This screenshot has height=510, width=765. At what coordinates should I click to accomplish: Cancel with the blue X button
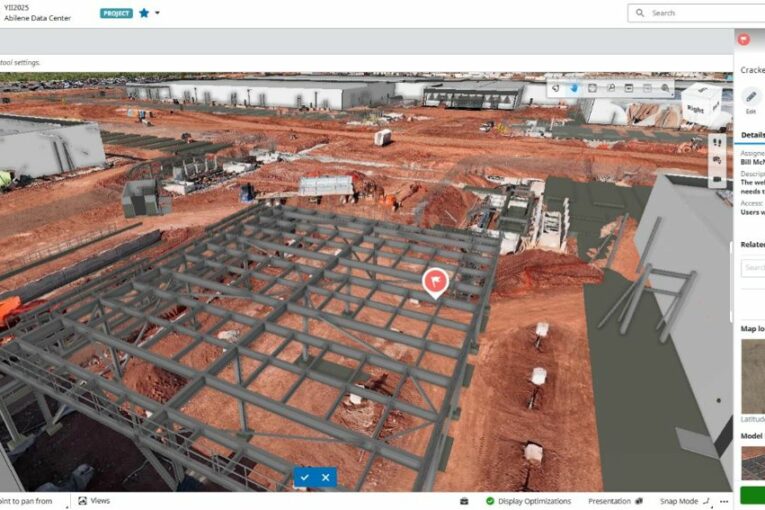click(x=326, y=477)
